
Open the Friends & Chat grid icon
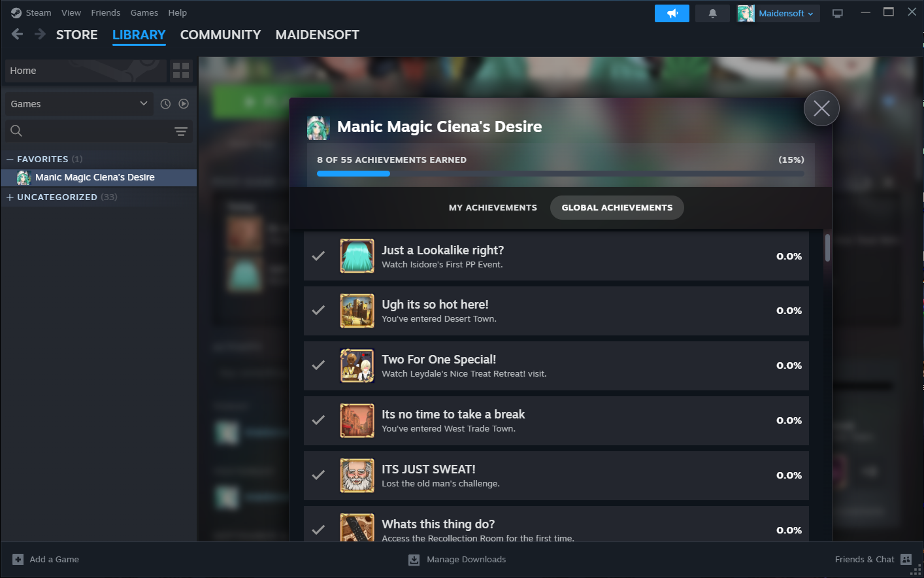(906, 559)
